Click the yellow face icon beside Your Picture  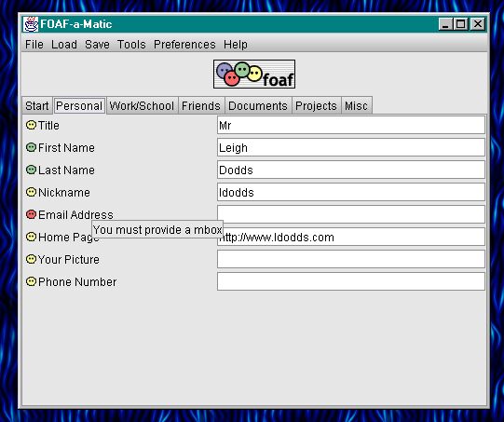tap(31, 259)
